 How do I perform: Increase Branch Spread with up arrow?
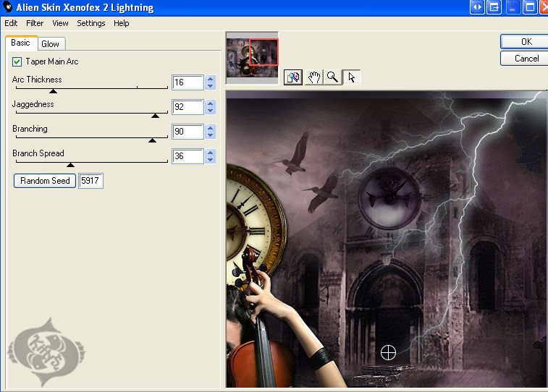210,152
